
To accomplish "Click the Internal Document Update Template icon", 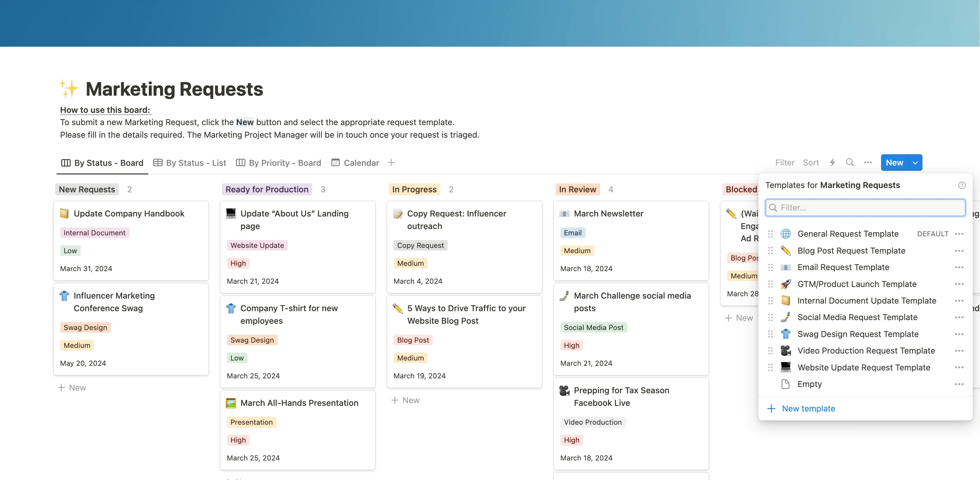I will point(786,301).
